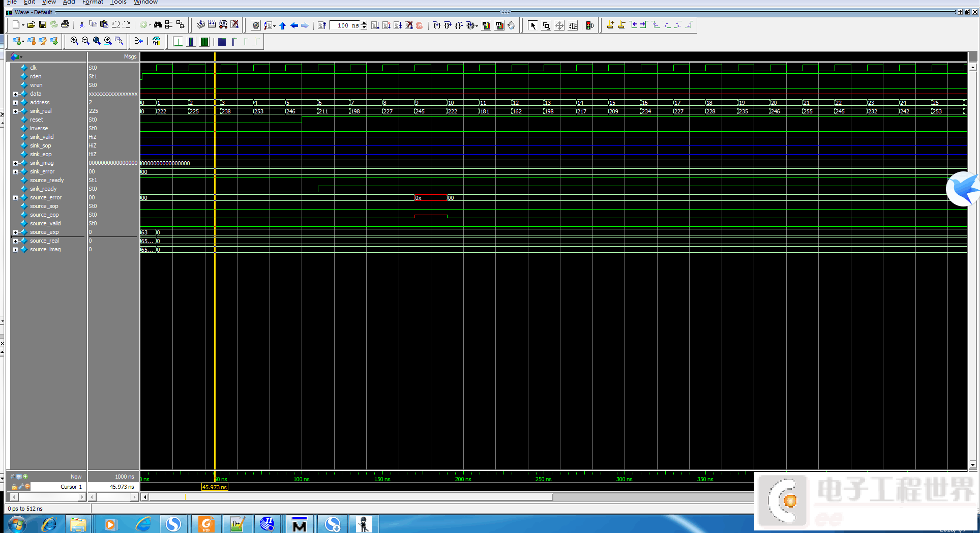Toggle the first waveform display format button

pyautogui.click(x=178, y=42)
